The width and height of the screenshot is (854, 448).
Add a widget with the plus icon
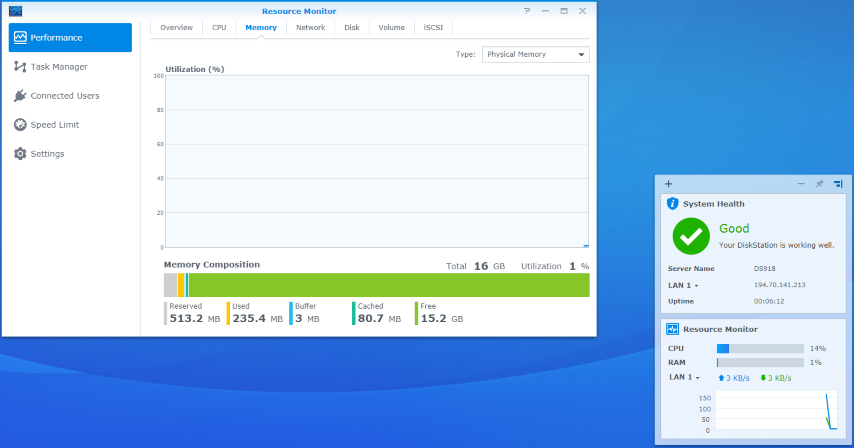pos(668,184)
